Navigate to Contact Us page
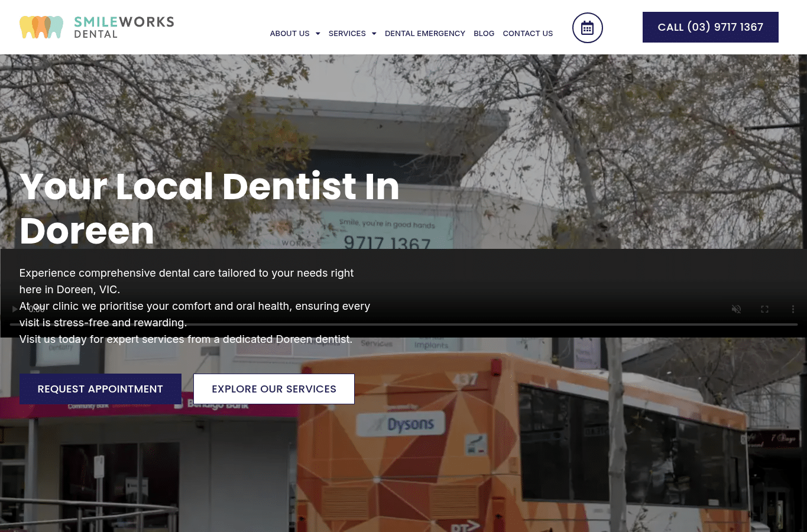The height and width of the screenshot is (532, 807). (528, 34)
